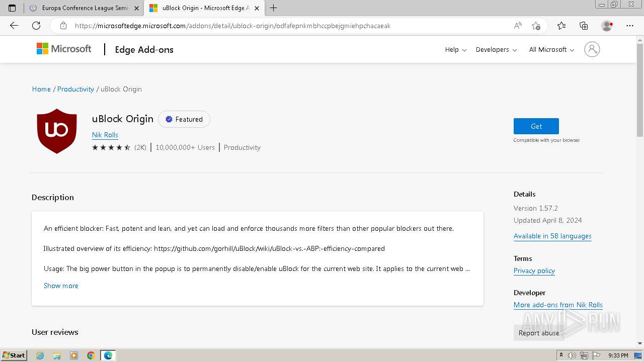Click the Action Center flag tray icon
The width and height of the screenshot is (644, 362).
(x=596, y=355)
